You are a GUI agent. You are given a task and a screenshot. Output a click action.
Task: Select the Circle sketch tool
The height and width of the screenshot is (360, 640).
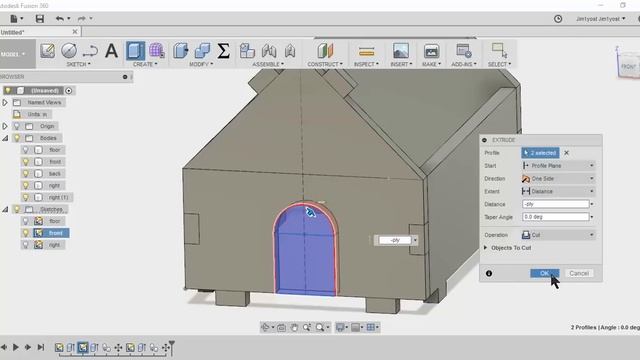pos(69,51)
